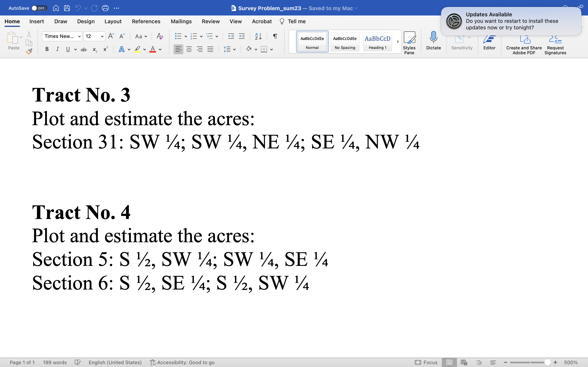
Task: Select the italic formatting icon
Action: [58, 49]
